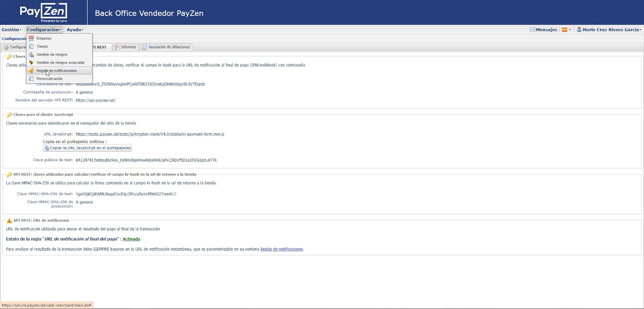This screenshot has height=309, width=644.
Task: Click the gear icon on the Configuración tab
Action: click(x=6, y=47)
